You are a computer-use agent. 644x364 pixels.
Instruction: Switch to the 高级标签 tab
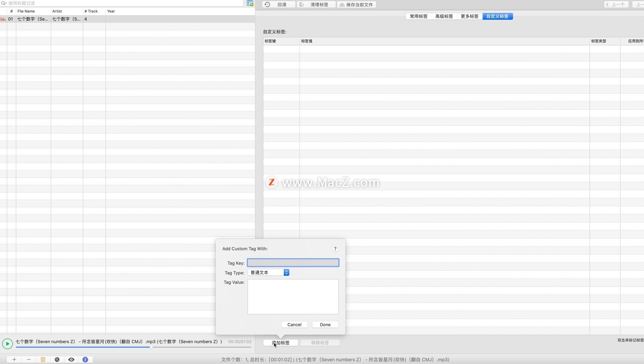pos(444,16)
